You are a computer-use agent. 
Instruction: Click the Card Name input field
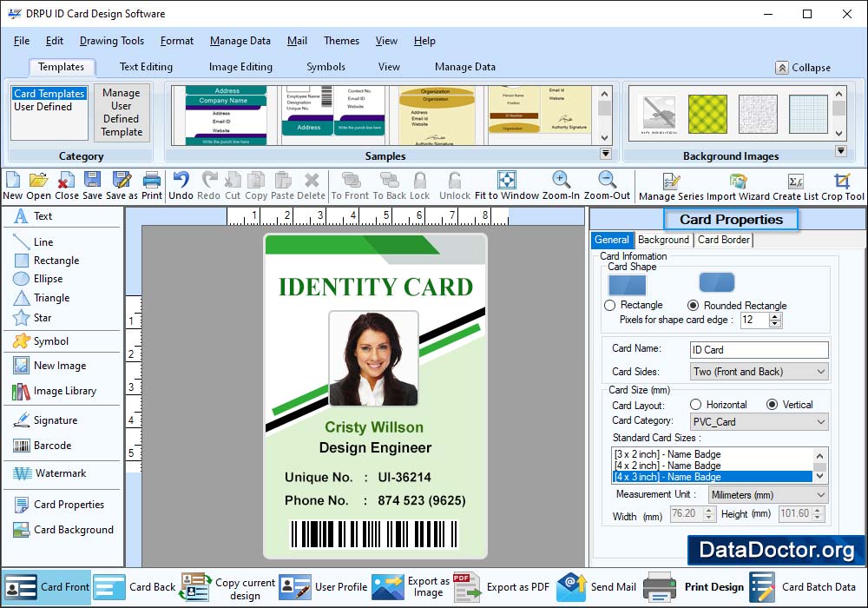pos(759,350)
